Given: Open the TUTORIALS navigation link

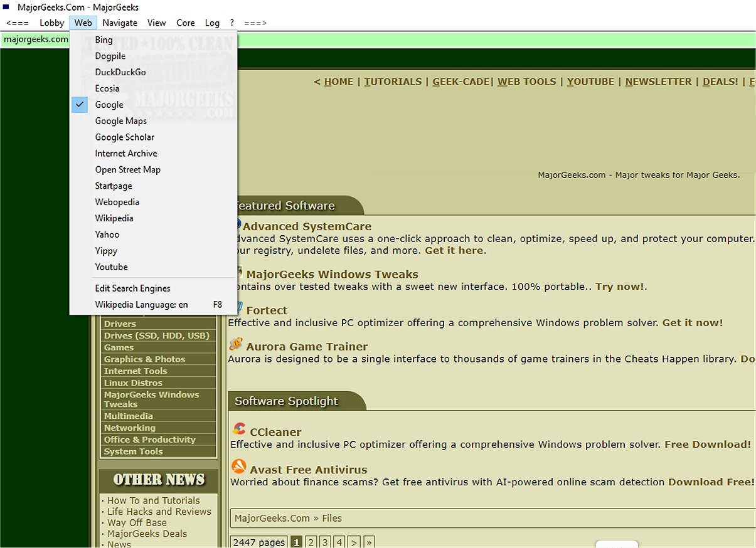Looking at the screenshot, I should point(393,82).
